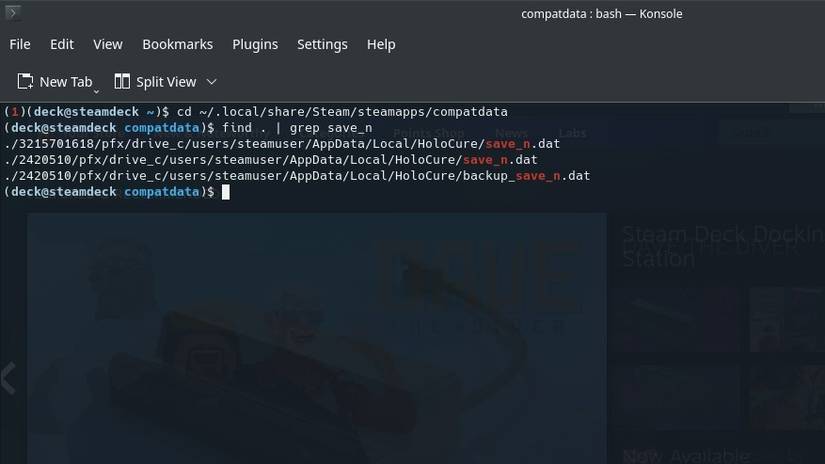Expand the New Tab dropdown arrow
Screen dimensions: 825x464
point(96,92)
